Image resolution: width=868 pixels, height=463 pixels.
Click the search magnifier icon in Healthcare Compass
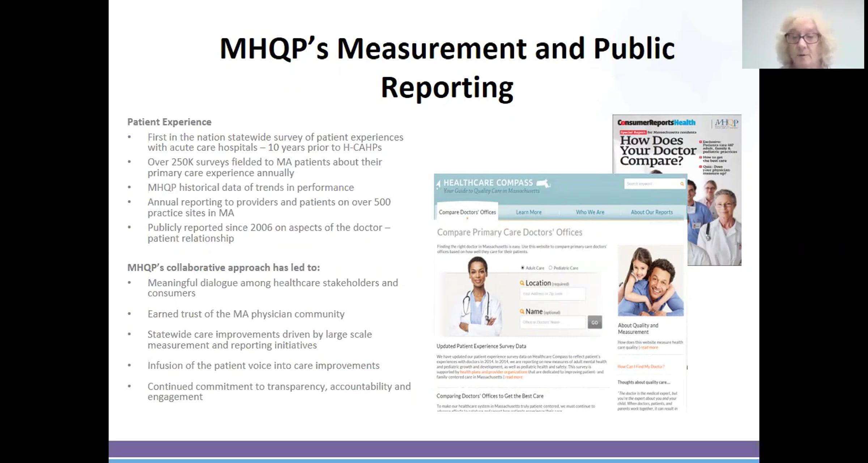pos(682,184)
